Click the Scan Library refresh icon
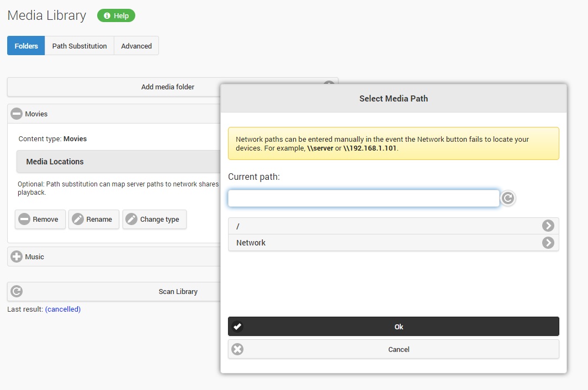The image size is (588, 390). 17,291
